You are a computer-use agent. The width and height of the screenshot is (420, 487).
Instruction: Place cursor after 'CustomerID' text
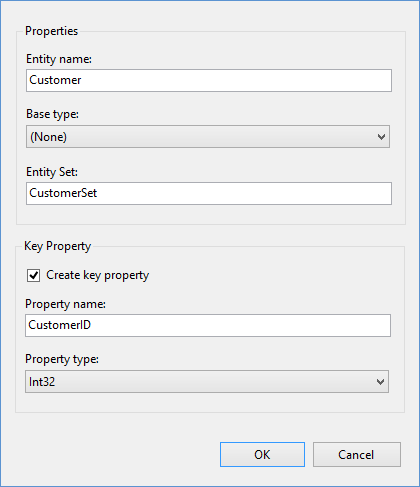pos(92,325)
